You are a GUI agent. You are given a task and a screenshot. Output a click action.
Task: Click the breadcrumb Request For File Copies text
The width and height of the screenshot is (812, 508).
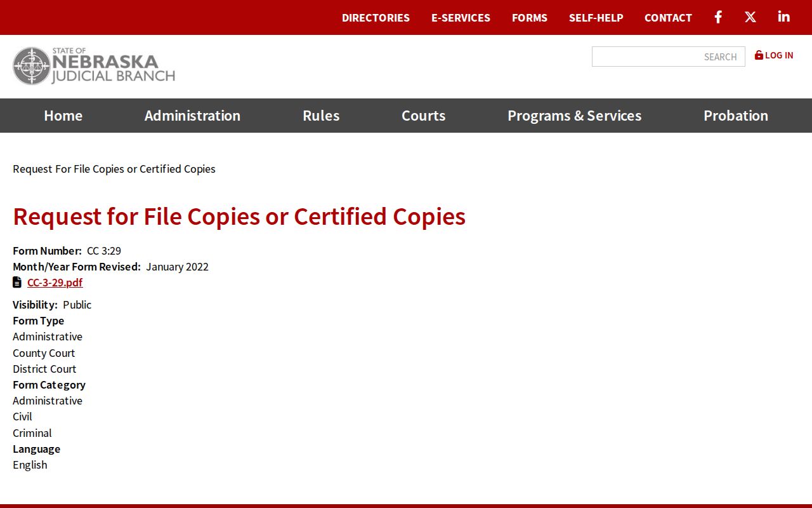114,169
